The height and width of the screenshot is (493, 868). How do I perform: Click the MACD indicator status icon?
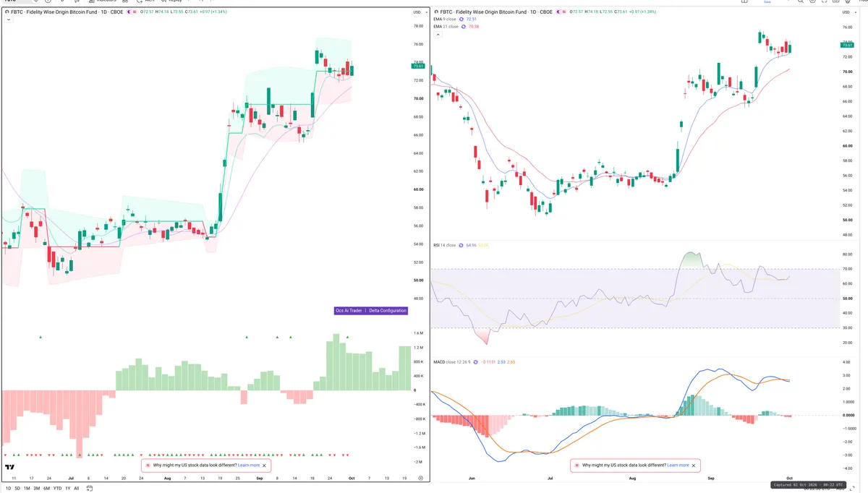coord(475,361)
